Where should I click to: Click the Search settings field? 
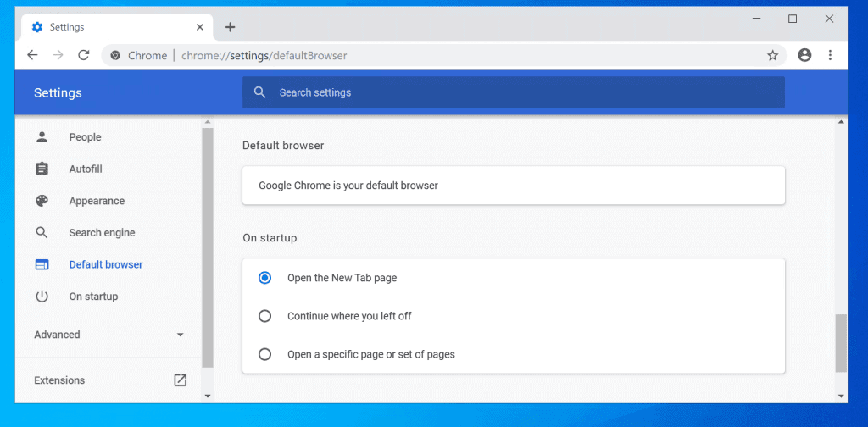(513, 92)
